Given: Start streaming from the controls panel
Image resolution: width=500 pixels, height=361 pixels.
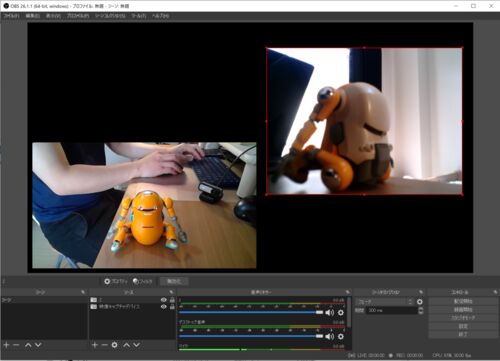Looking at the screenshot, I should [463, 301].
